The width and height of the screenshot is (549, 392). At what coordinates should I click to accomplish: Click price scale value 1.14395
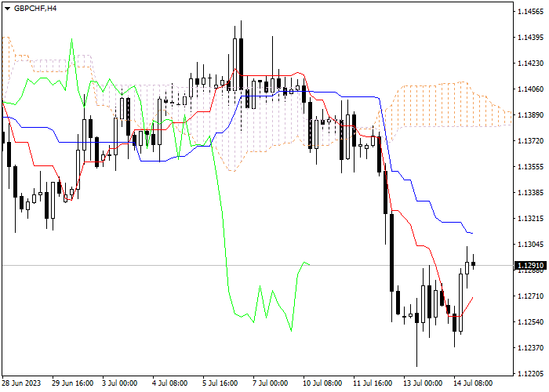click(x=530, y=38)
